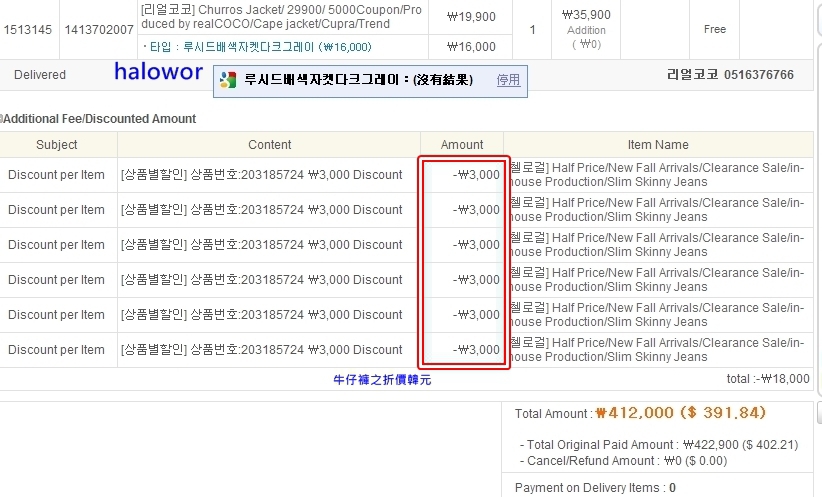Viewport: 822px width, 497px height.
Task: Open the Churros Jacket product title link
Action: 282,17
